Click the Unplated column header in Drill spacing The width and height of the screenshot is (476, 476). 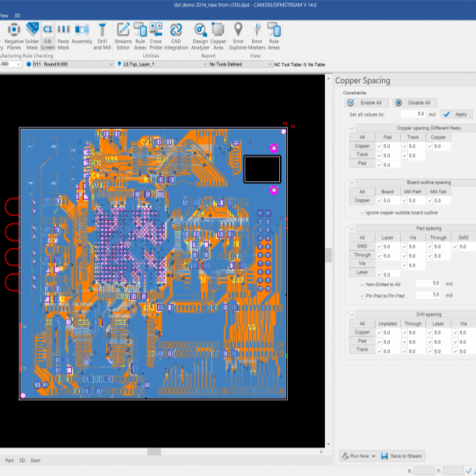pyautogui.click(x=387, y=323)
